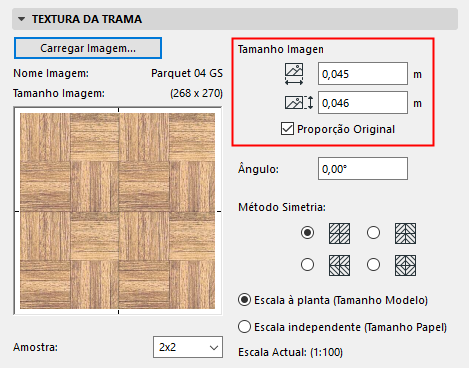
Task: Edit the Ângulo field 0,00°
Action: point(363,169)
